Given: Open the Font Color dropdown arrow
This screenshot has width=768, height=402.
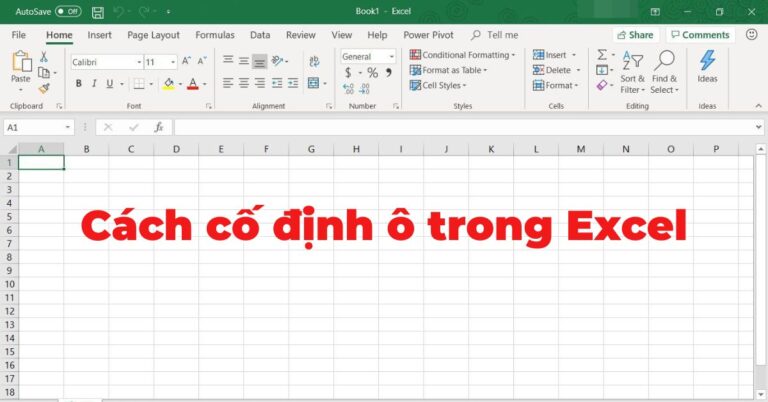Looking at the screenshot, I should coord(205,84).
